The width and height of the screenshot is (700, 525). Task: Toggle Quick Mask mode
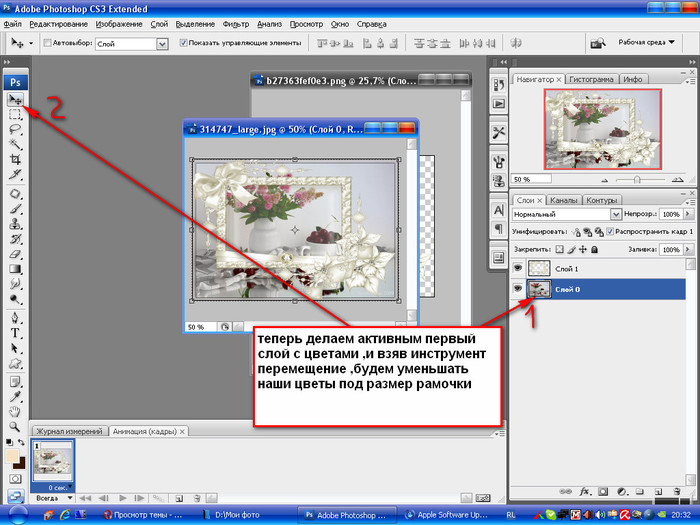15,479
